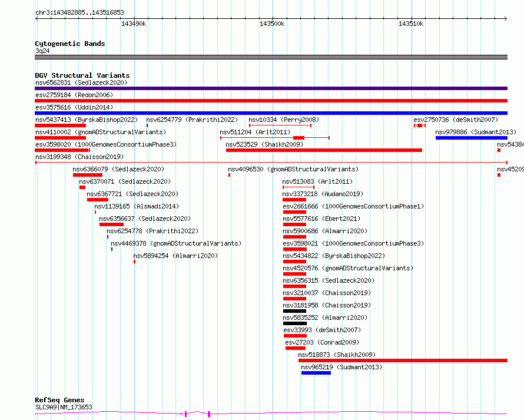Click esv33993 (deSmith2007) label
This screenshot has height=420, width=524.
coord(322,330)
